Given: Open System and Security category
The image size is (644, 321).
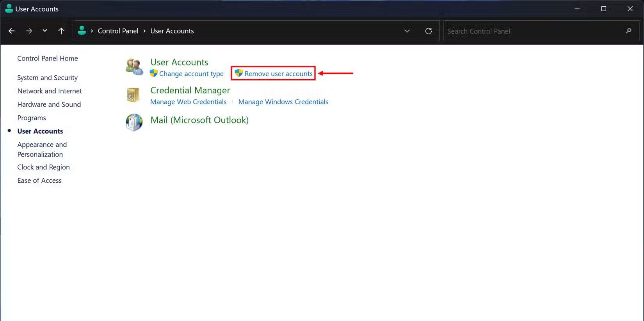Looking at the screenshot, I should coord(48,77).
